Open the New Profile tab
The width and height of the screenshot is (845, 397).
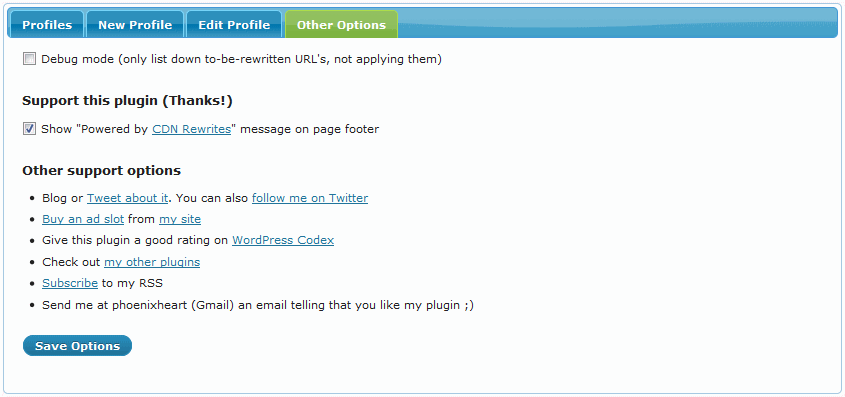(x=135, y=25)
